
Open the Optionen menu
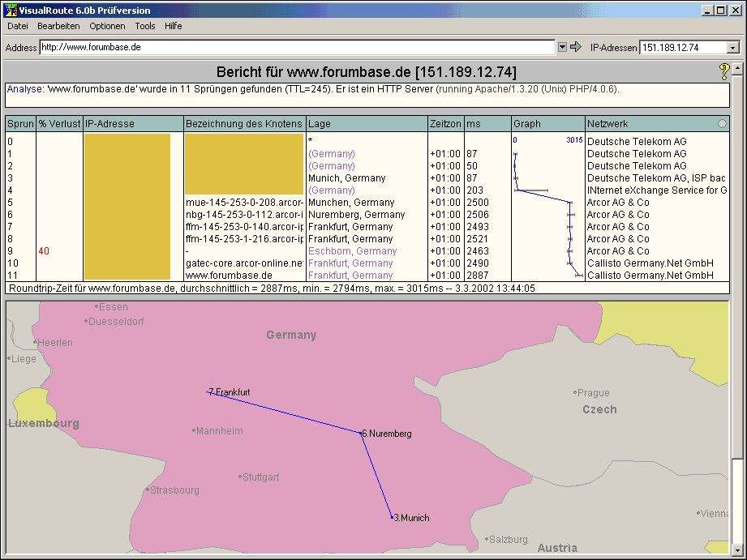(x=107, y=26)
